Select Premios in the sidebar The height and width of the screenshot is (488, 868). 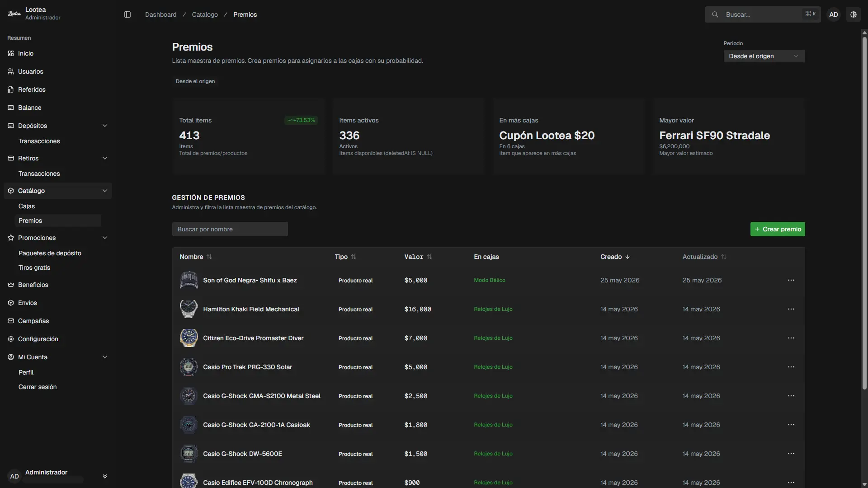pyautogui.click(x=58, y=221)
